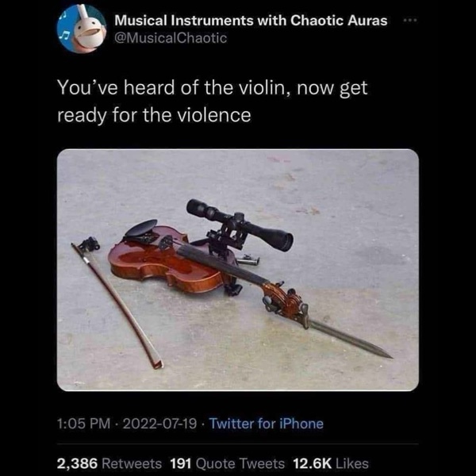This screenshot has height=476, width=476.
Task: Click the violin bow in the photo
Action: point(117,303)
